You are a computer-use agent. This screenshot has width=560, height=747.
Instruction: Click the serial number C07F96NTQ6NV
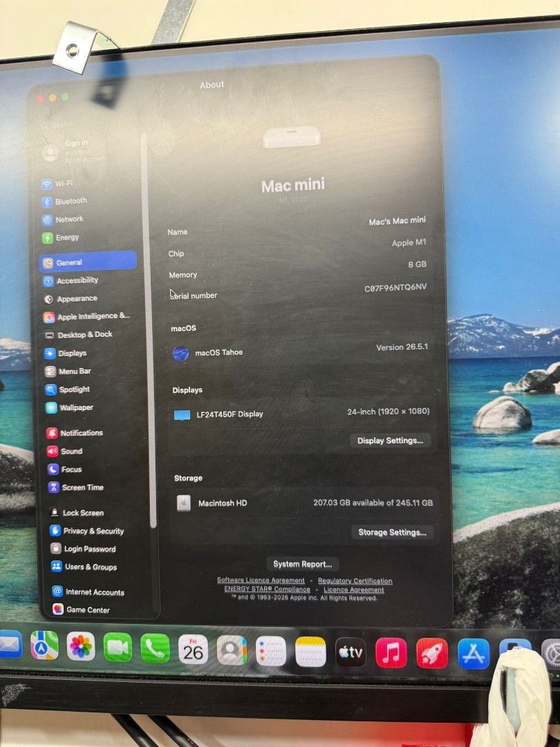click(395, 287)
